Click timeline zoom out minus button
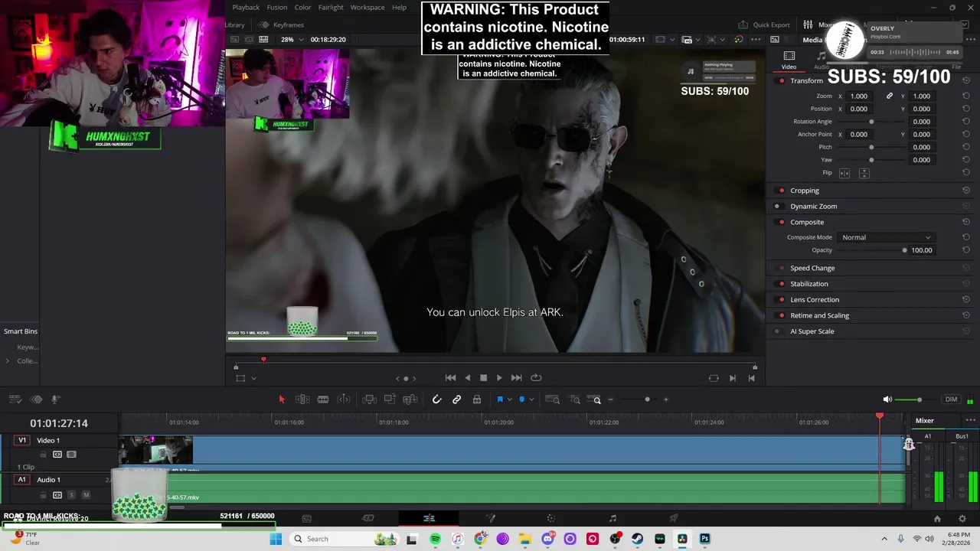980x551 pixels. 610,399
